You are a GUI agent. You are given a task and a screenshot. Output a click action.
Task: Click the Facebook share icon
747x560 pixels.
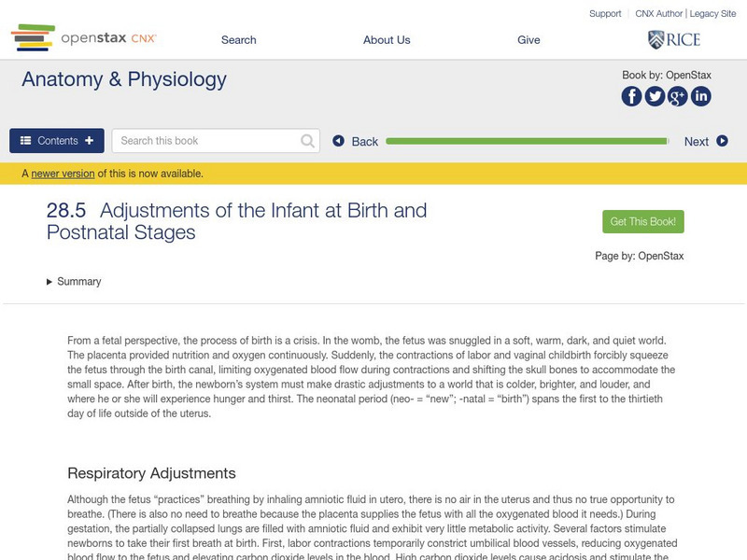[x=632, y=96]
